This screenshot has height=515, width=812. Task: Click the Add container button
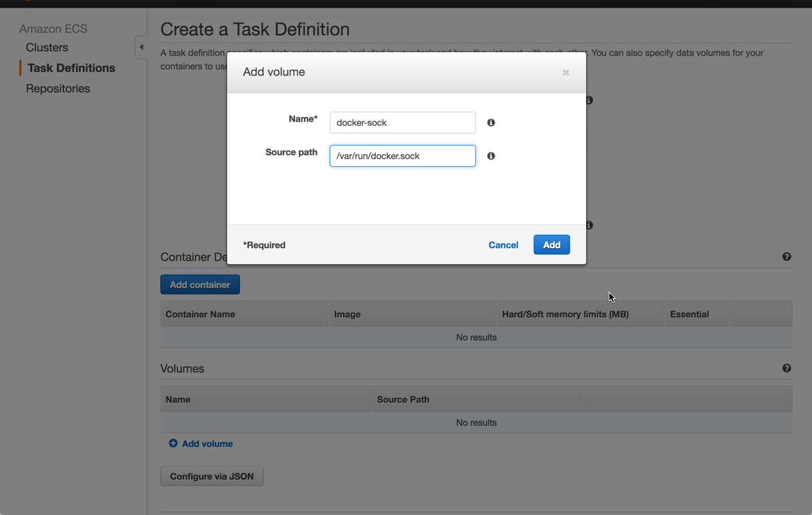(x=200, y=285)
